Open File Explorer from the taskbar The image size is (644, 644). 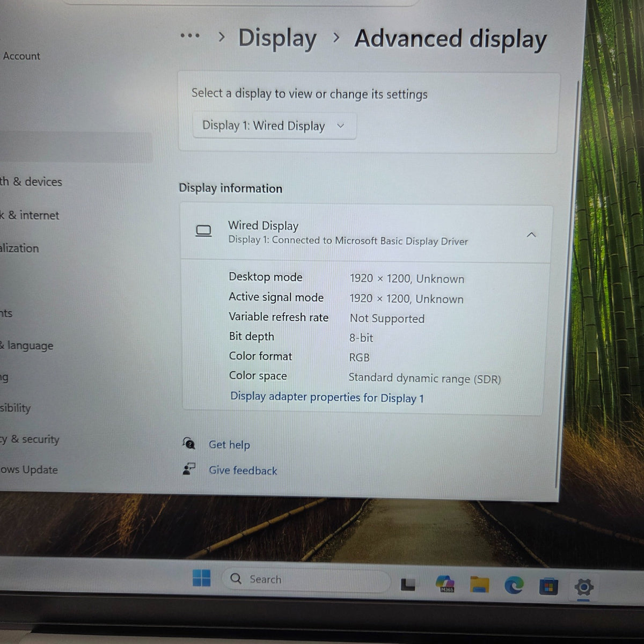pos(480,585)
